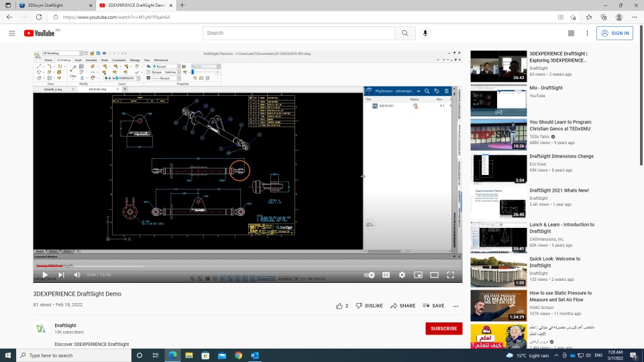Start voice search with the microphone
Screen dimensions: 644x362
pos(425,33)
